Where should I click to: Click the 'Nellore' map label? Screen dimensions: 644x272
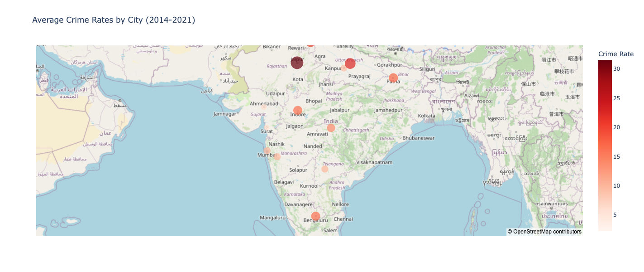(340, 204)
